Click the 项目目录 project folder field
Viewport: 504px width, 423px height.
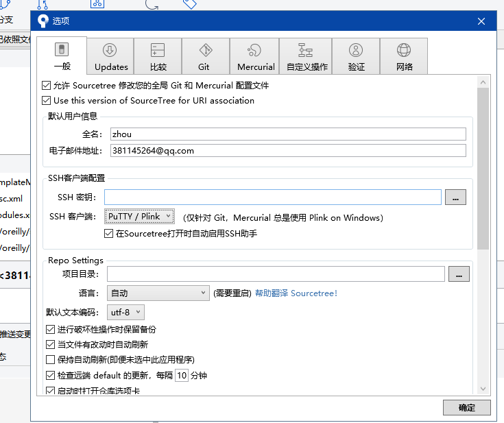click(276, 274)
